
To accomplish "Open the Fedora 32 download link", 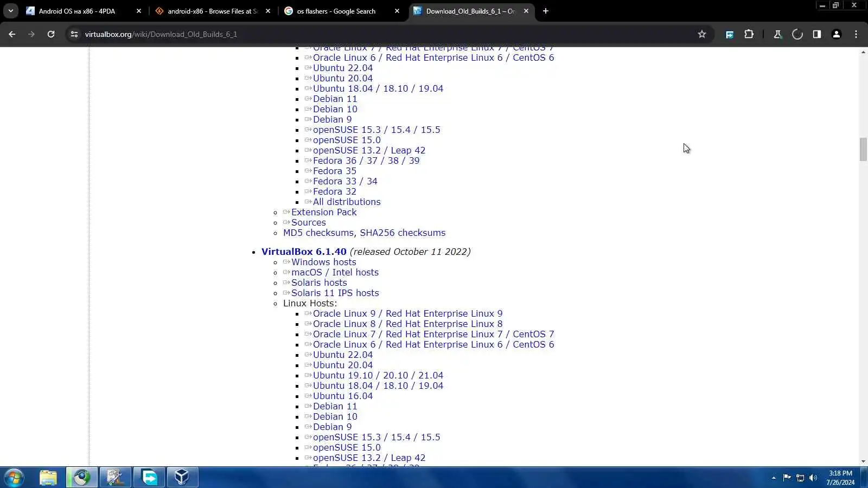I will click(x=335, y=191).
